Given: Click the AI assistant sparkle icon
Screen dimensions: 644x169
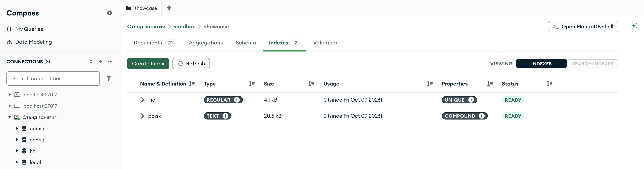Looking at the screenshot, I should (x=634, y=26).
